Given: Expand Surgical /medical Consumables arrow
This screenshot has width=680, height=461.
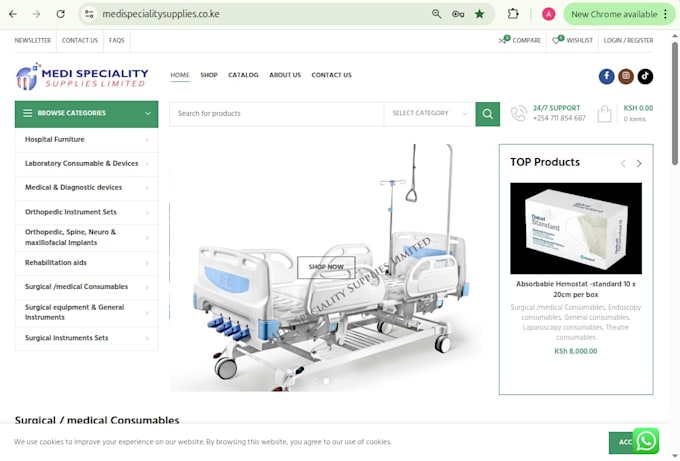Looking at the screenshot, I should tap(147, 287).
